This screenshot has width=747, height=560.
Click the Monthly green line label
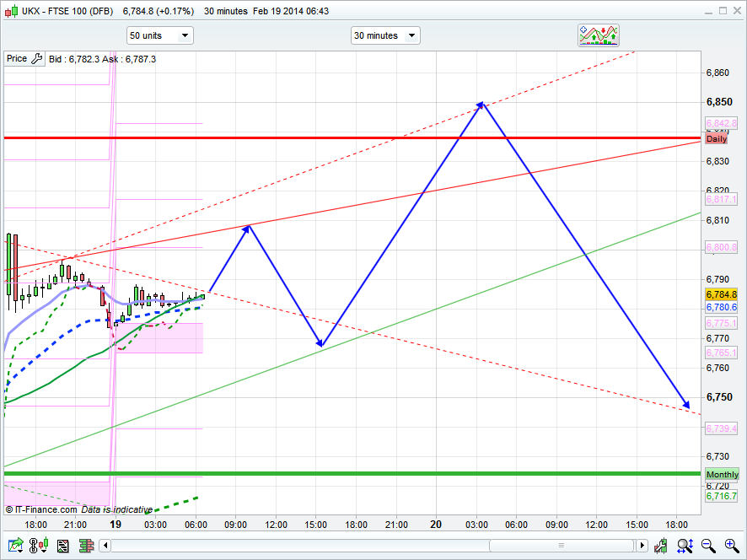tap(722, 475)
